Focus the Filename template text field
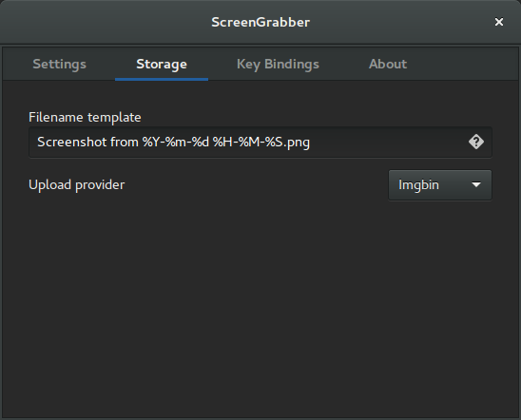This screenshot has width=521, height=420. pyautogui.click(x=260, y=143)
